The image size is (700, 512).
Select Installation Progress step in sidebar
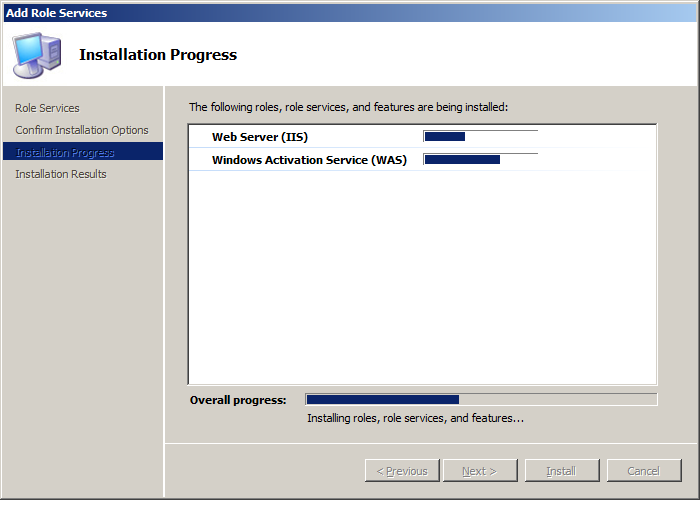coord(83,152)
